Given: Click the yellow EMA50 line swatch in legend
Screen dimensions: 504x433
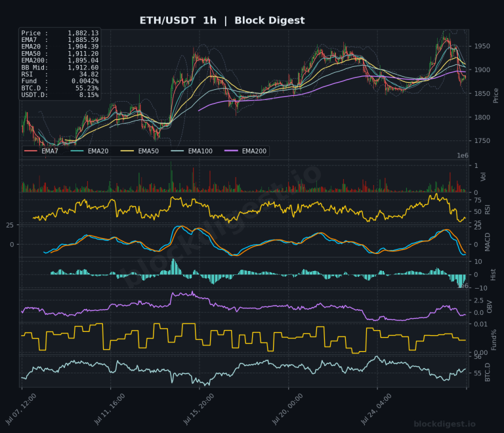Looking at the screenshot, I should (127, 151).
